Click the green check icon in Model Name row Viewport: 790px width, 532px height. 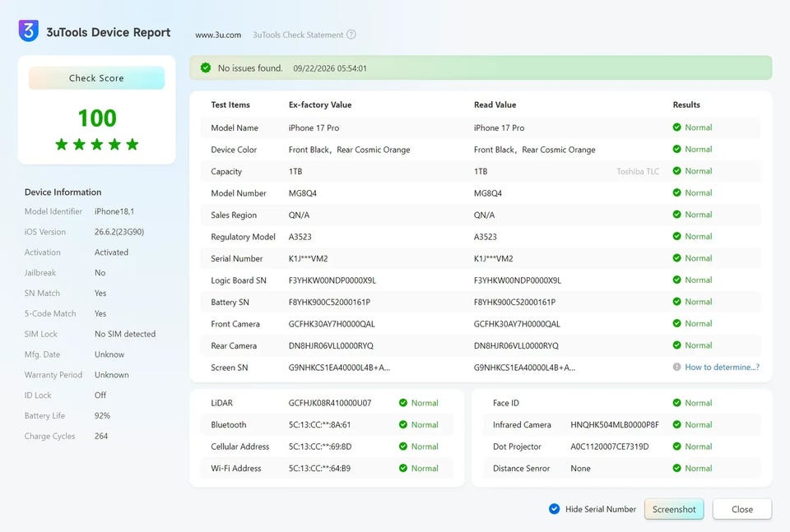676,127
